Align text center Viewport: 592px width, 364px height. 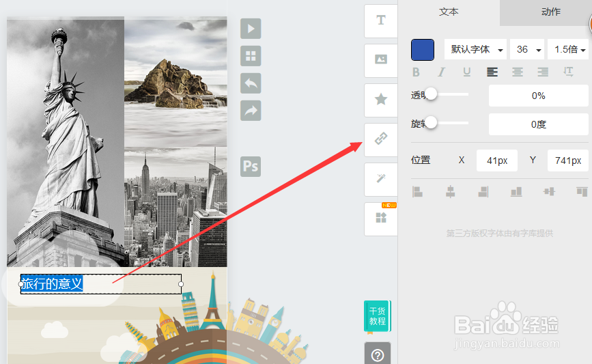518,72
